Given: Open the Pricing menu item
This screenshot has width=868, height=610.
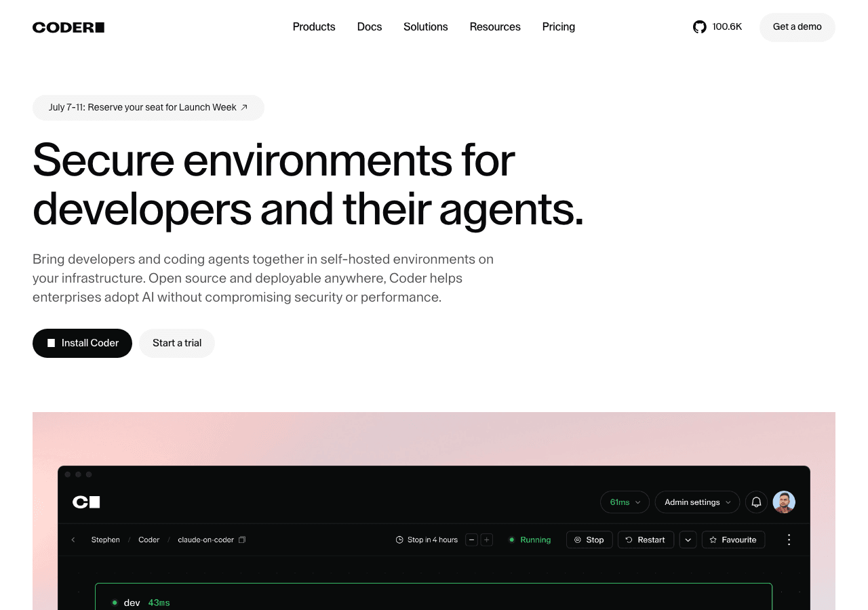Looking at the screenshot, I should pos(559,27).
